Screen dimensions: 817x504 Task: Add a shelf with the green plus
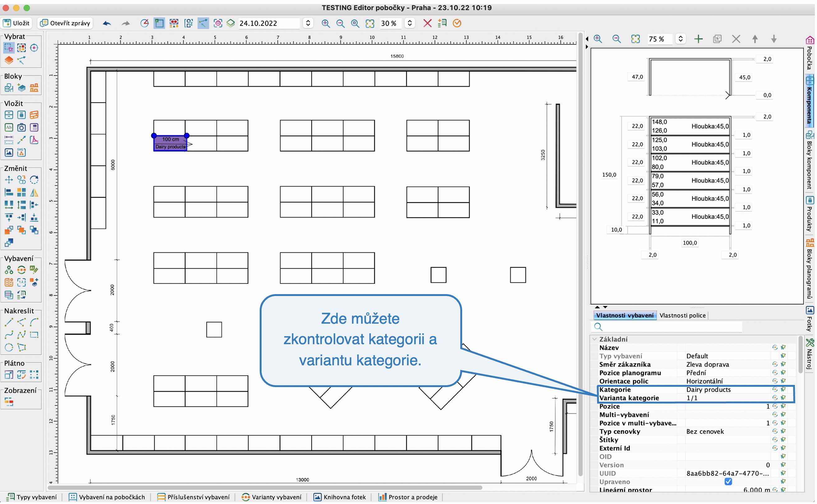698,39
